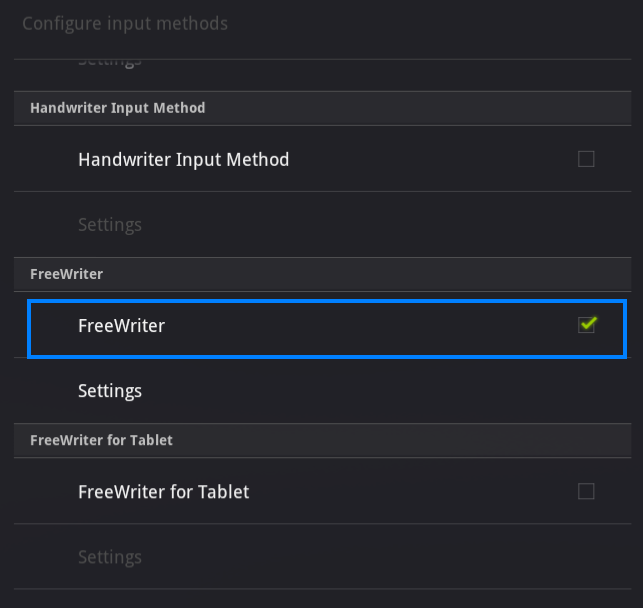Click blank area of FreeWriter for Tablet header bar
This screenshot has width=643, height=608.
point(420,440)
